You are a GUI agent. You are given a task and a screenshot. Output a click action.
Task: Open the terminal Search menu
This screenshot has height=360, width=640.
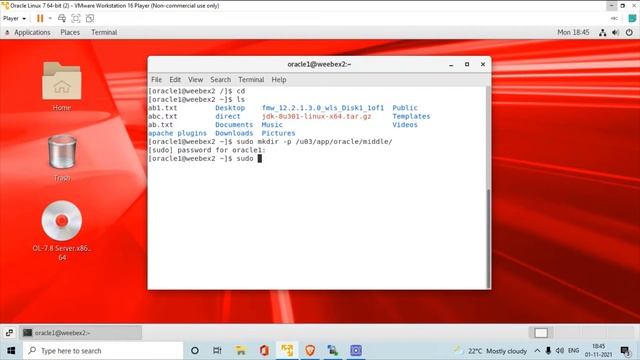[221, 80]
